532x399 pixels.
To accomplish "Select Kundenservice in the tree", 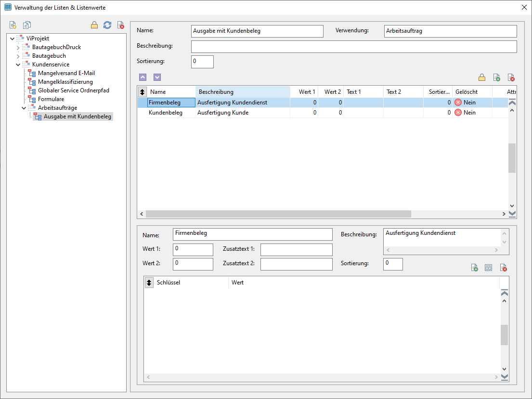I will pos(51,64).
